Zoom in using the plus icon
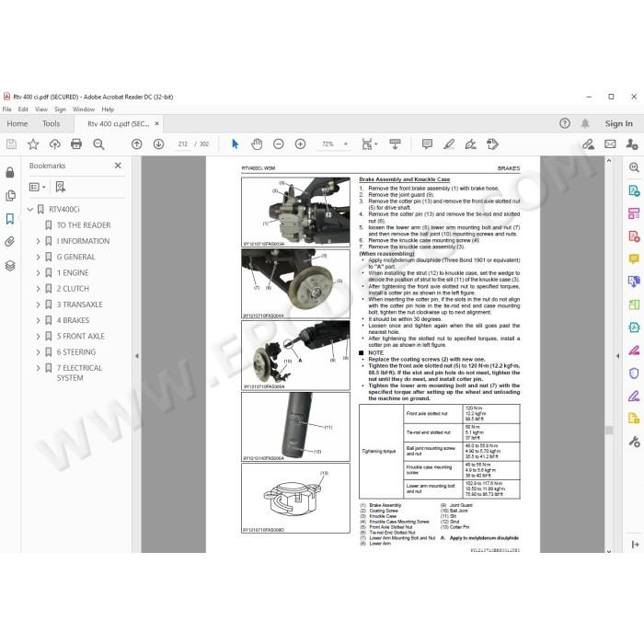Image resolution: width=644 pixels, height=644 pixels. coord(300,144)
